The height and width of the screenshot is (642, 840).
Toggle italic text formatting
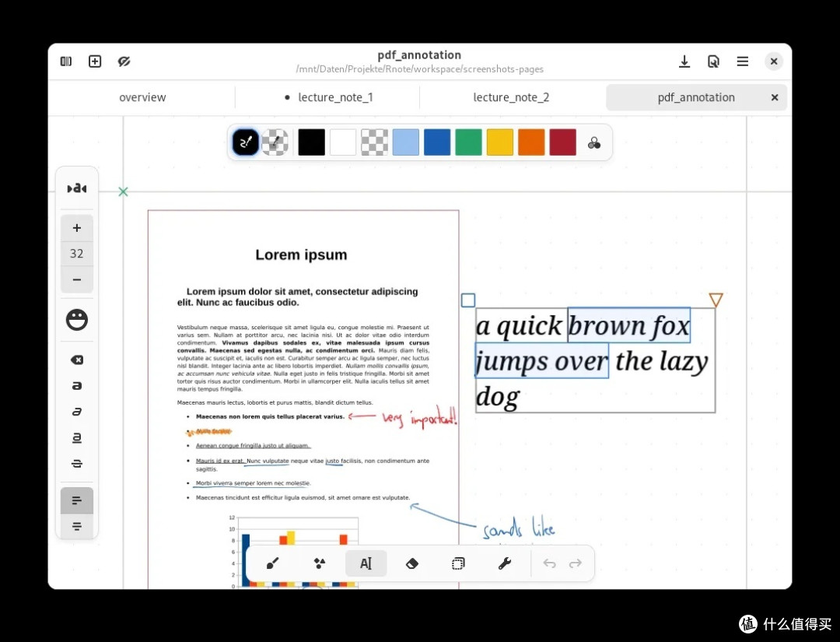(x=76, y=412)
